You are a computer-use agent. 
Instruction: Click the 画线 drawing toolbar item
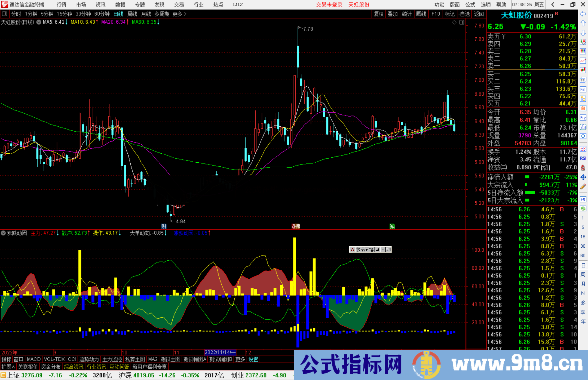[x=421, y=14]
